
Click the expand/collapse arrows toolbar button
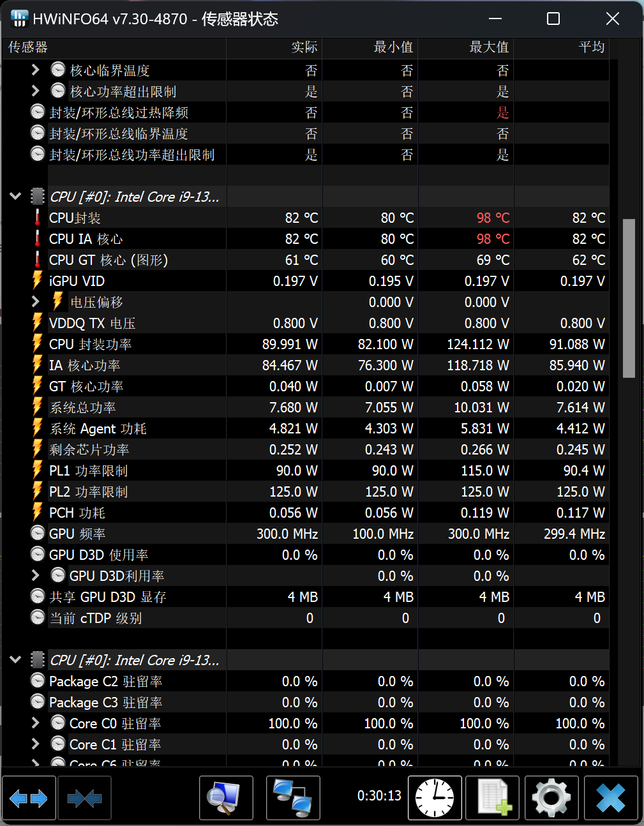point(29,798)
